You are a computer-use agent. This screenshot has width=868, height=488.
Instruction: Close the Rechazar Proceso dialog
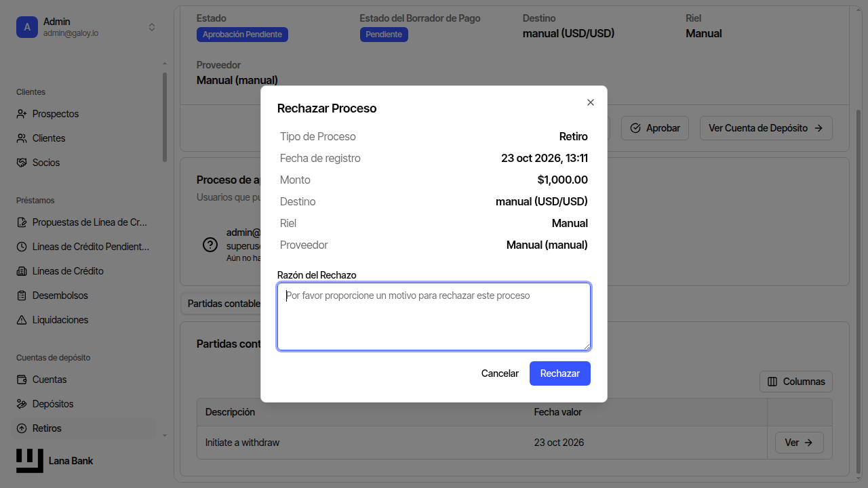[590, 102]
